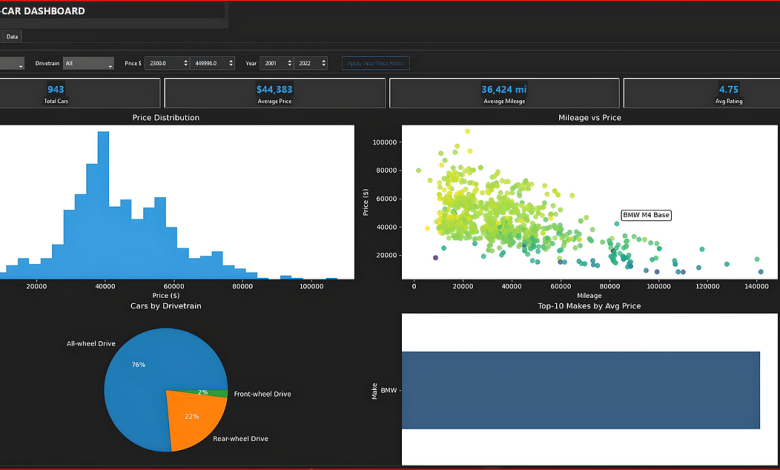This screenshot has width=780, height=470.
Task: Click the end year field showing 2022
Action: pos(310,63)
